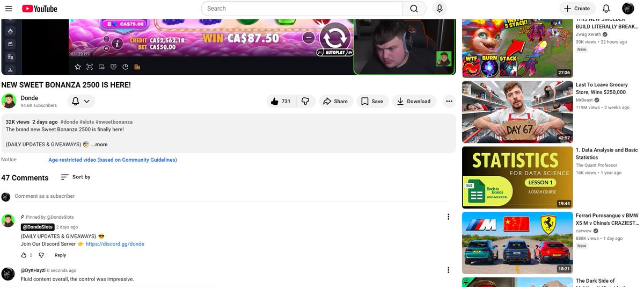Click the @DondeSlots comment avatar

(x=8, y=220)
